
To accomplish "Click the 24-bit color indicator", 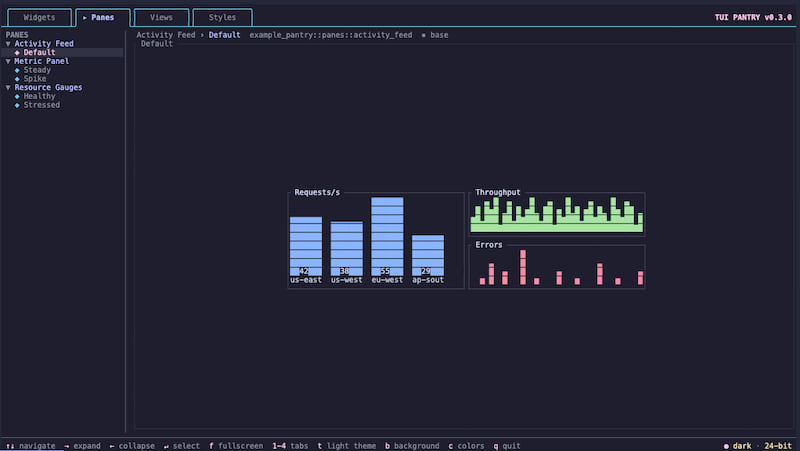I will tap(778, 446).
